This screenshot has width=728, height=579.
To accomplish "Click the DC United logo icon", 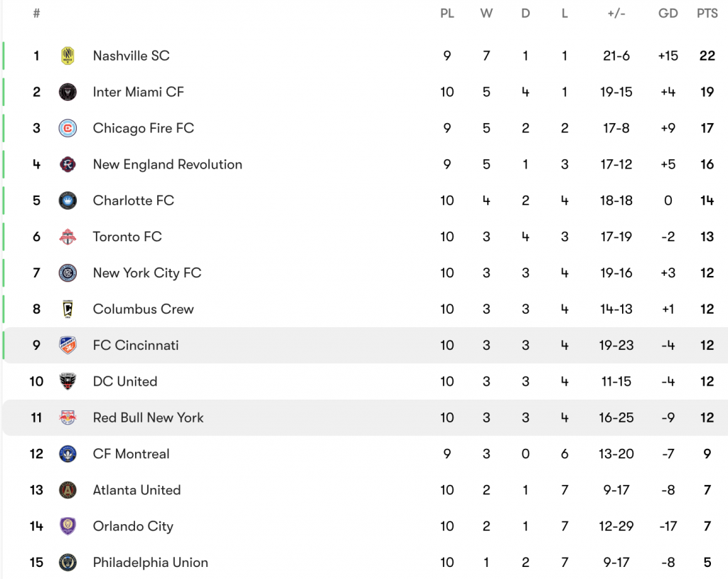I will click(68, 382).
